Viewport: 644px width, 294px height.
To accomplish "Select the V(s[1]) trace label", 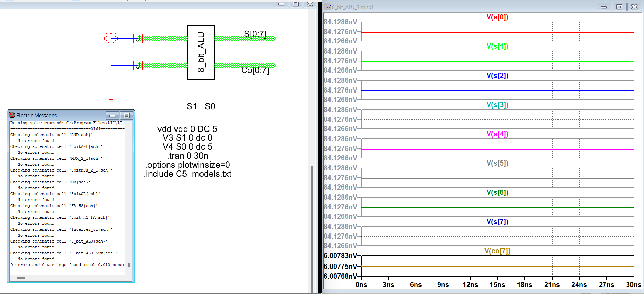I will (497, 46).
